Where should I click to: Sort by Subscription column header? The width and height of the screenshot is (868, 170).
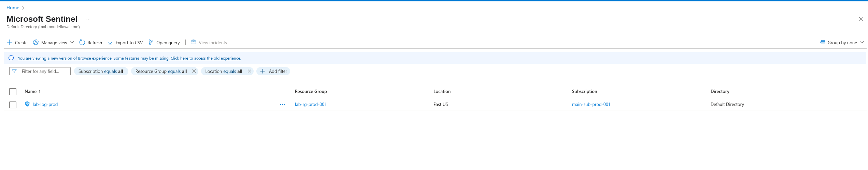point(585,91)
